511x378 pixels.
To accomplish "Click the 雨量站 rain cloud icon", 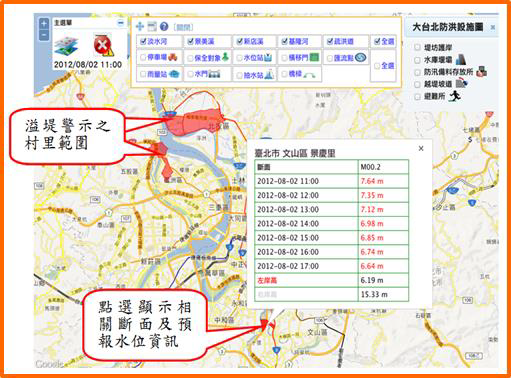I will tap(175, 74).
